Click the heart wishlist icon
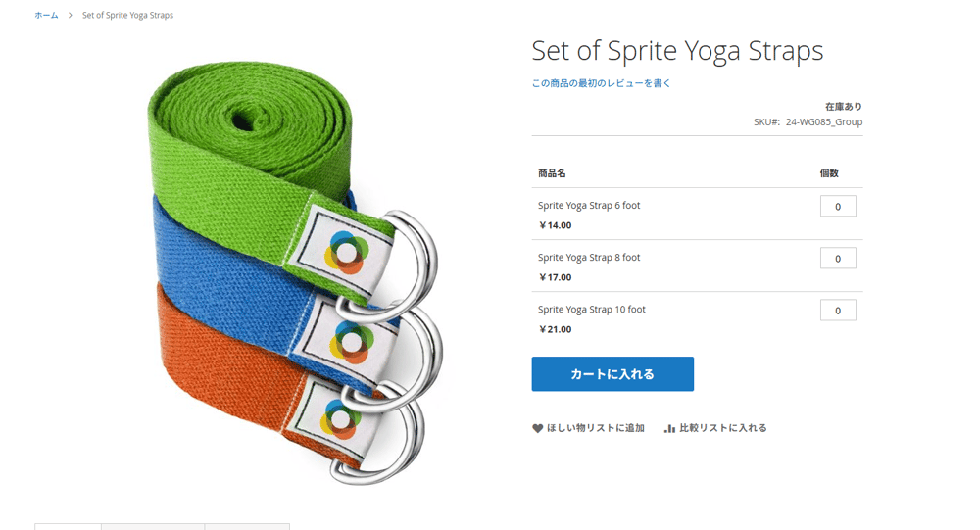The height and width of the screenshot is (530, 980). coord(537,428)
